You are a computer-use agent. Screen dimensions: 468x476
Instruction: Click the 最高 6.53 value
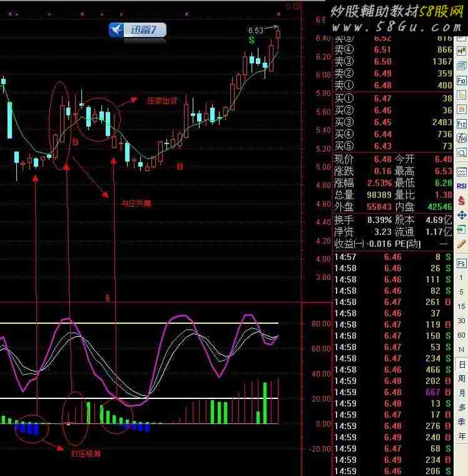444,171
